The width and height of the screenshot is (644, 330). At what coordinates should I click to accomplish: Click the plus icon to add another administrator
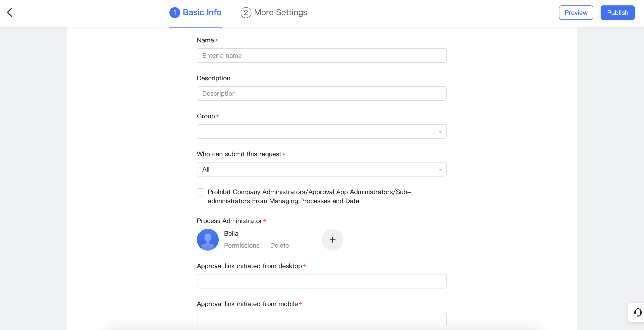(x=332, y=239)
